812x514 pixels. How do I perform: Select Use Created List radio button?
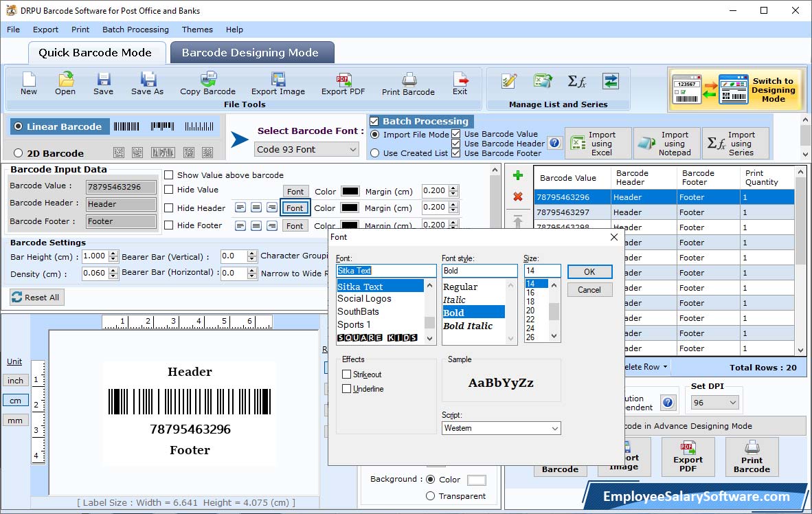coord(375,153)
